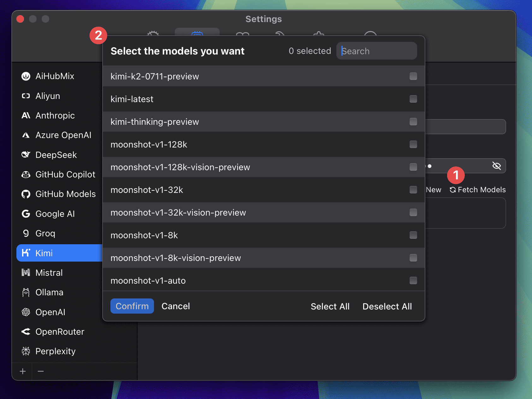
Task: Check the moonshot-v1-32k-vision-preview checkbox
Action: [x=413, y=212]
